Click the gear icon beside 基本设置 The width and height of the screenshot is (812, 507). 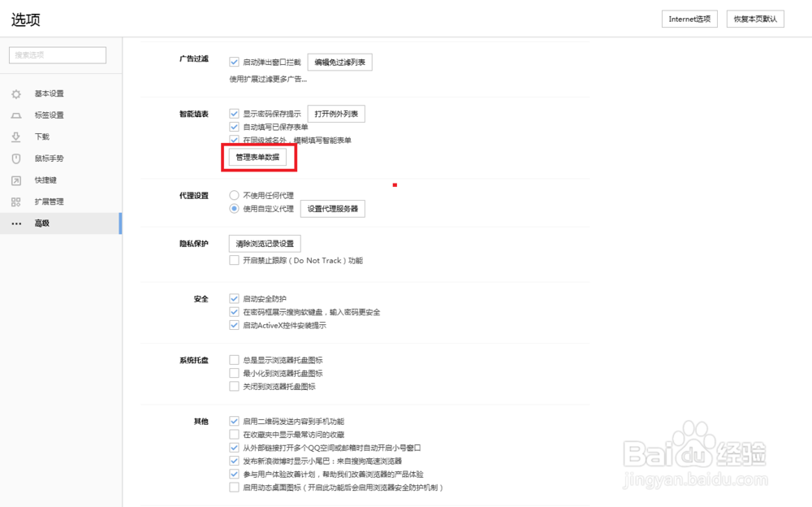point(15,93)
